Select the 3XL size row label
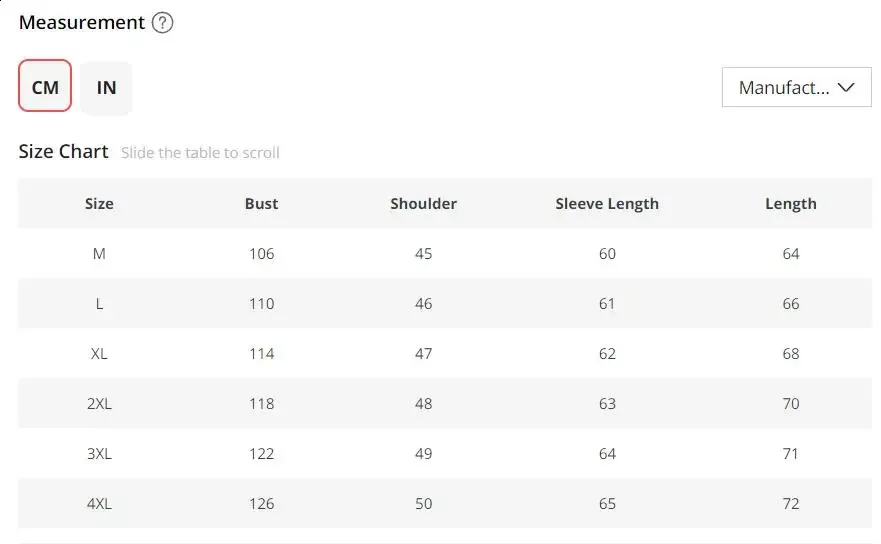The image size is (881, 544). point(99,454)
